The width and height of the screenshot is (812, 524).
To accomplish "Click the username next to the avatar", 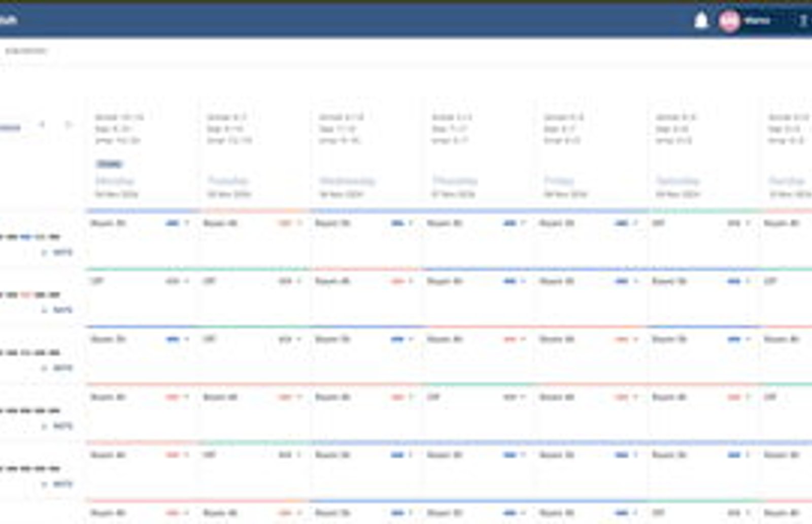I will [757, 21].
